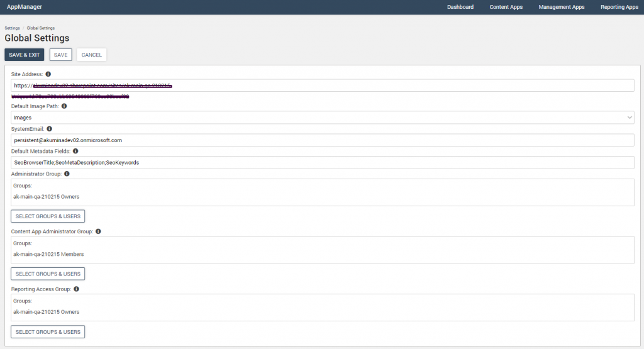644x349 pixels.
Task: Open the Dashboard menu item
Action: (x=460, y=8)
